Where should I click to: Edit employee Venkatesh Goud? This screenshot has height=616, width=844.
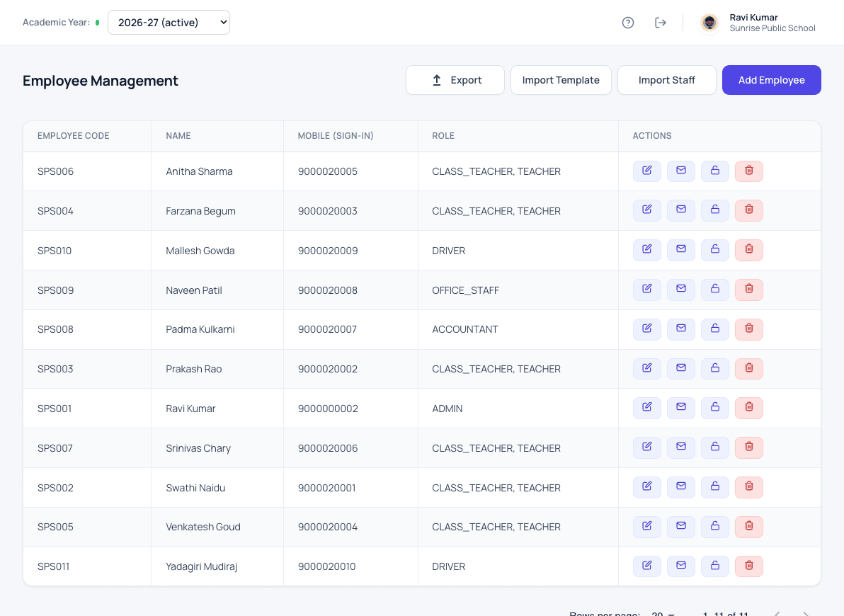647,527
